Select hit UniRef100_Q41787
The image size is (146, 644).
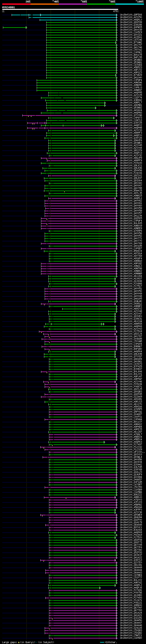click(131, 337)
